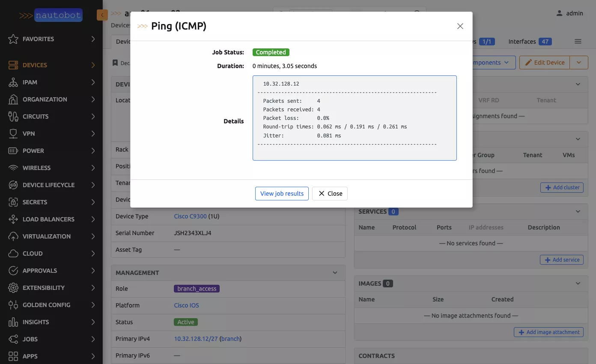Click the Secrets lock icon
The height and width of the screenshot is (364, 596).
tap(13, 202)
